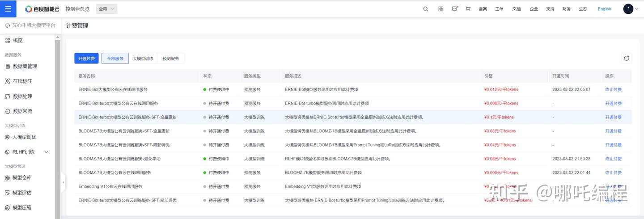Click the Baidu AI Cloud logo
The height and width of the screenshot is (219, 644).
coord(42,9)
